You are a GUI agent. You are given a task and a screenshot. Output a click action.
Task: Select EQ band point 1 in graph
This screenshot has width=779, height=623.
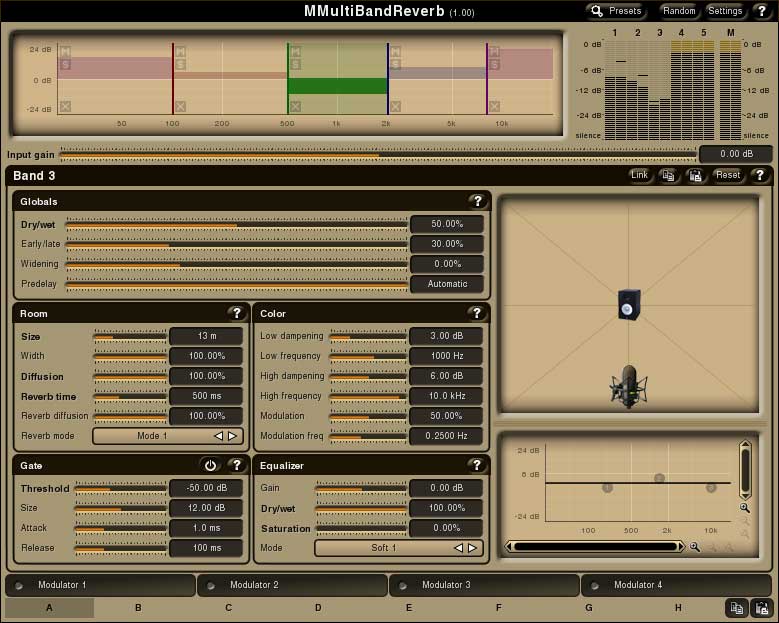coord(607,488)
